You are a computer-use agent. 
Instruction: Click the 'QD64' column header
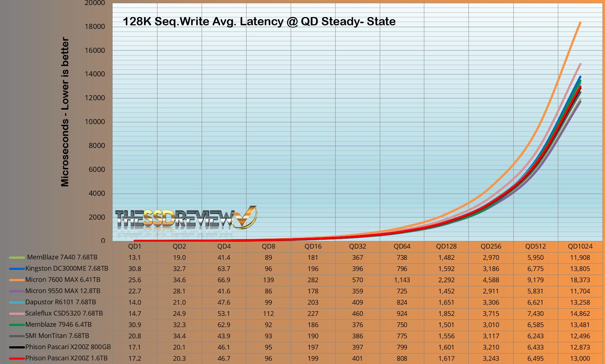coord(402,246)
